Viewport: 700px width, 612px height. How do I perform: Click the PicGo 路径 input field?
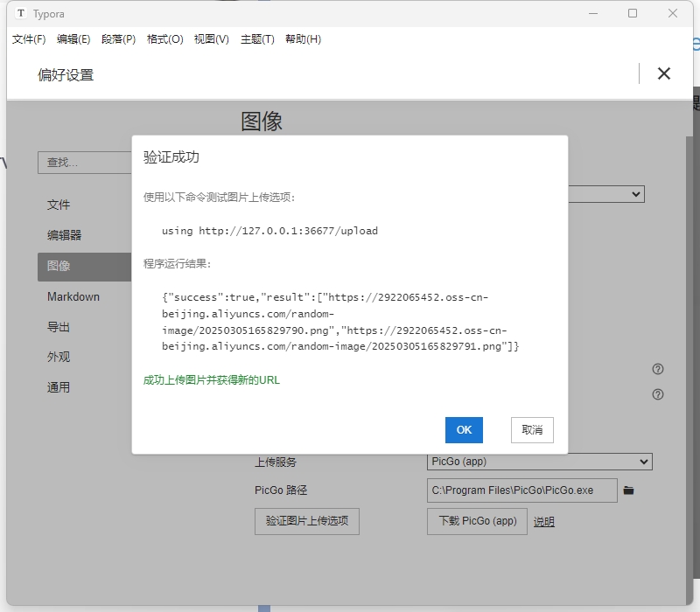pyautogui.click(x=521, y=490)
